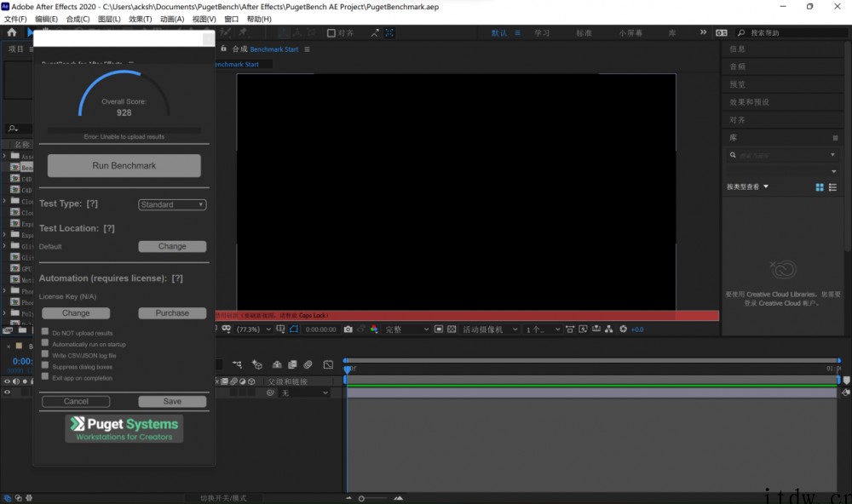Click the Home icon in the toolbar

[12, 32]
